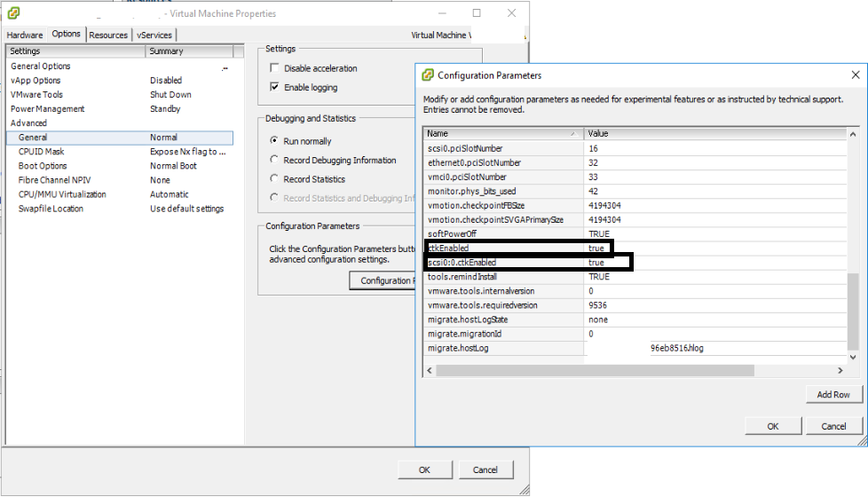Click the Configuration Parameters dialog title icon
The image size is (868, 497).
pyautogui.click(x=428, y=75)
